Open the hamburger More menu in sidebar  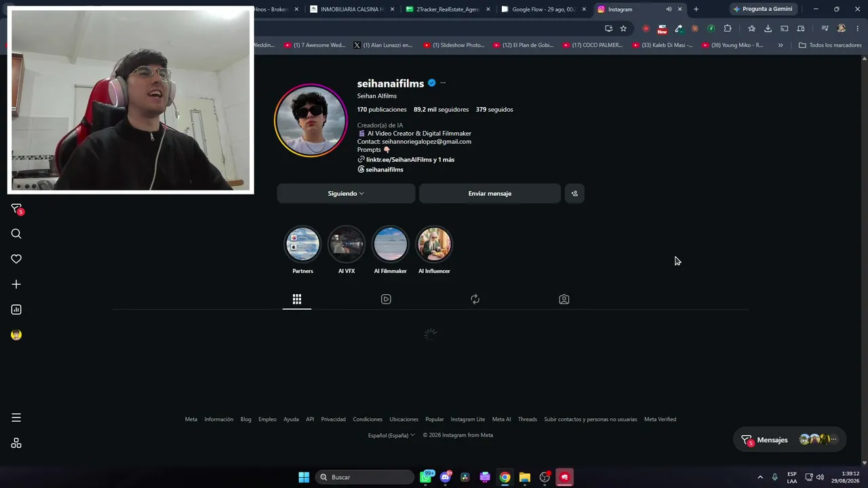tap(16, 418)
